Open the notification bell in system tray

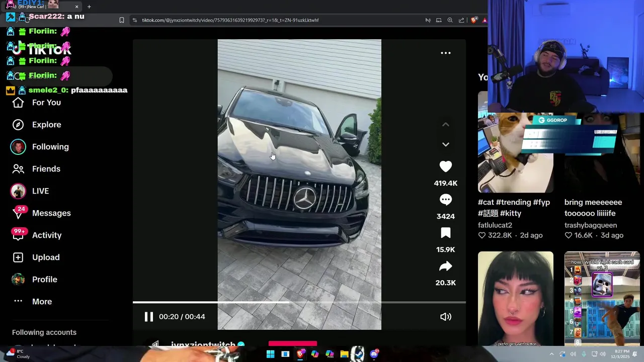click(x=635, y=354)
